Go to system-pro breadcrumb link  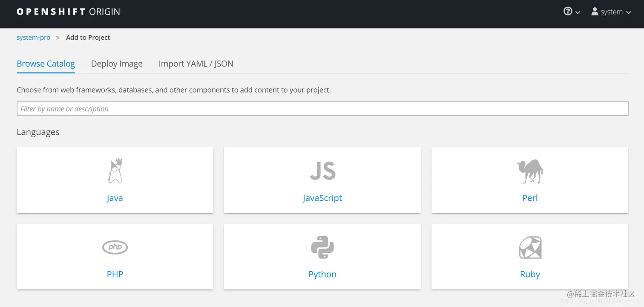[33, 38]
